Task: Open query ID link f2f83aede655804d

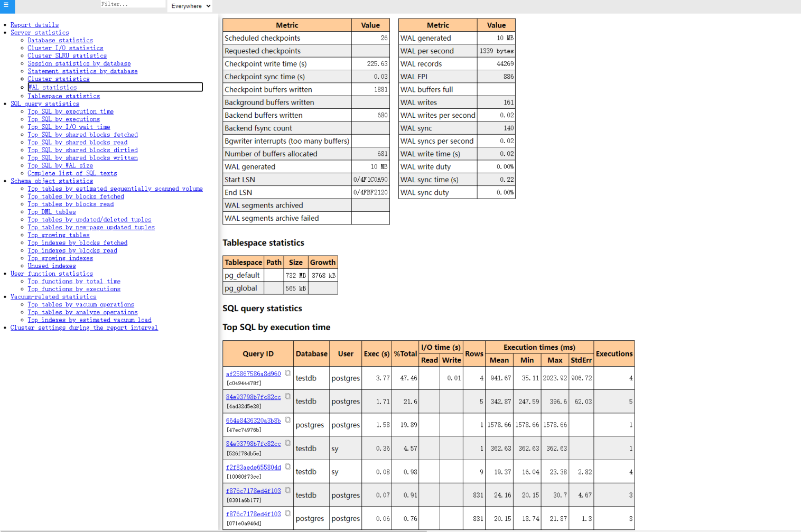Action: click(x=254, y=468)
